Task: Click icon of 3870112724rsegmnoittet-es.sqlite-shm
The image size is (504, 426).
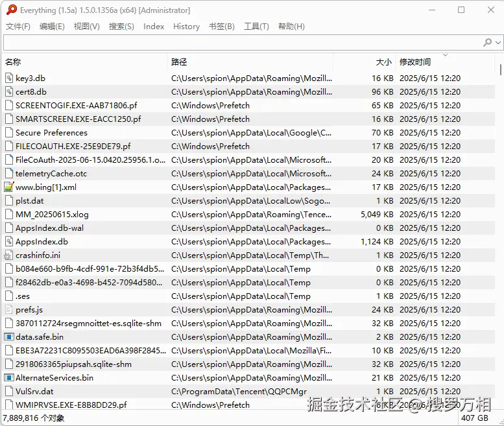Action: click(9, 323)
